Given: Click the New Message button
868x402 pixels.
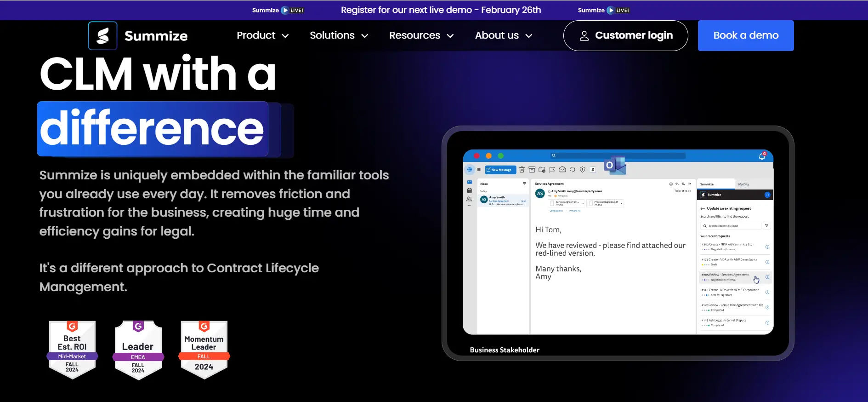Looking at the screenshot, I should click(x=500, y=170).
